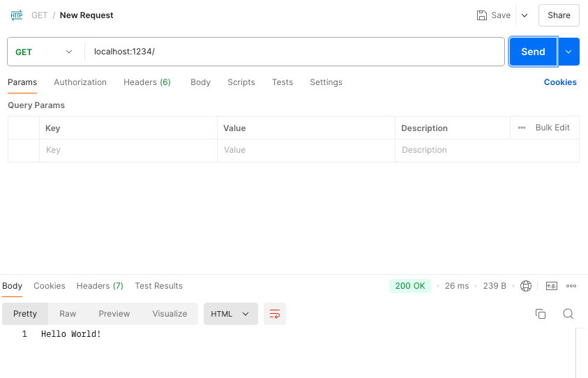Open the Cookies link

(x=560, y=82)
